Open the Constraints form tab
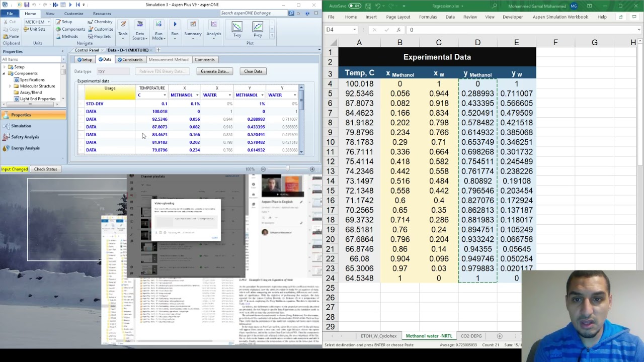Viewport: 644px width, 362px height. click(130, 59)
